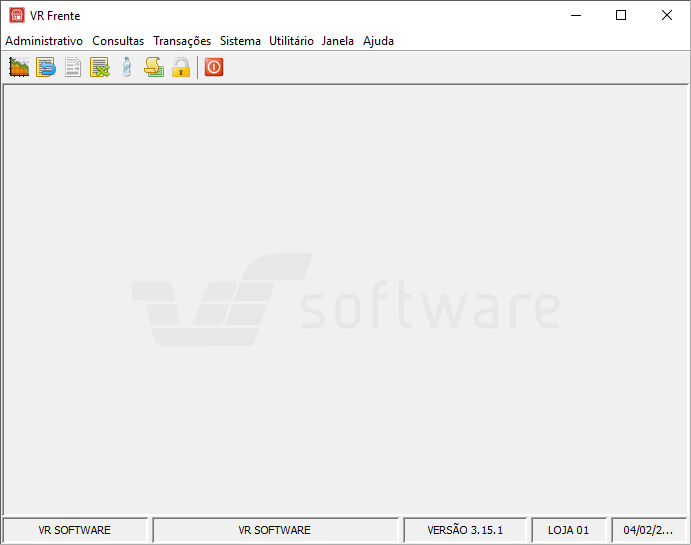
Task: Click the leftmost VR SOFTWARE status cell
Action: (74, 530)
